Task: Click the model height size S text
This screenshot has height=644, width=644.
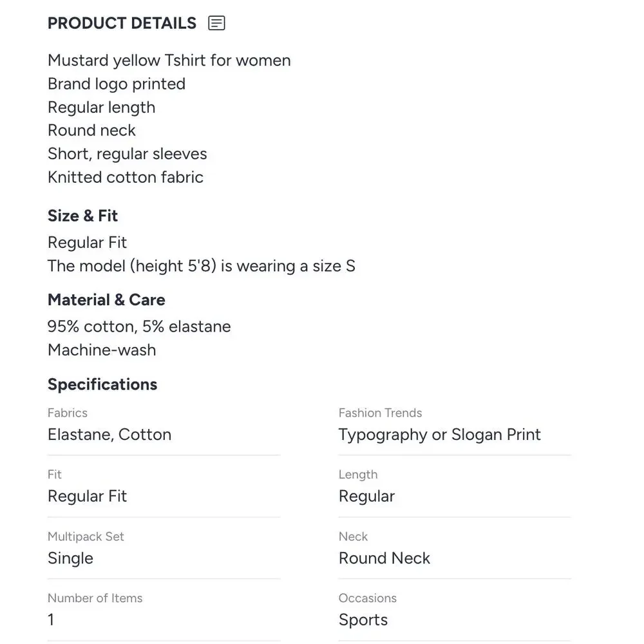Action: [x=201, y=266]
